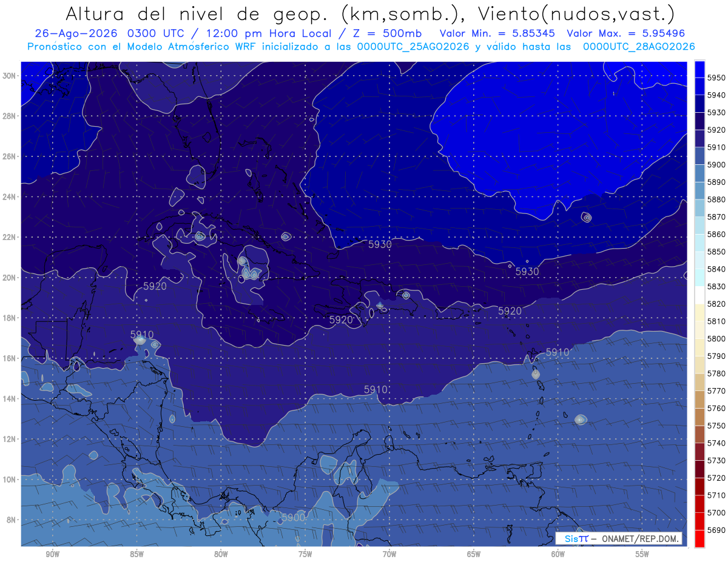Screen dimensions: 728x562
Task: Click the colorbar value label 5860
Action: [x=716, y=234]
